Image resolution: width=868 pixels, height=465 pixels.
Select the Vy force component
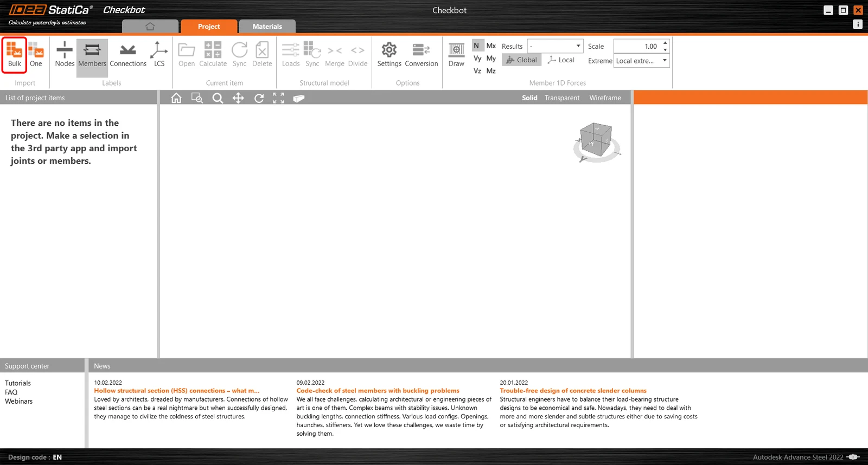(x=477, y=59)
